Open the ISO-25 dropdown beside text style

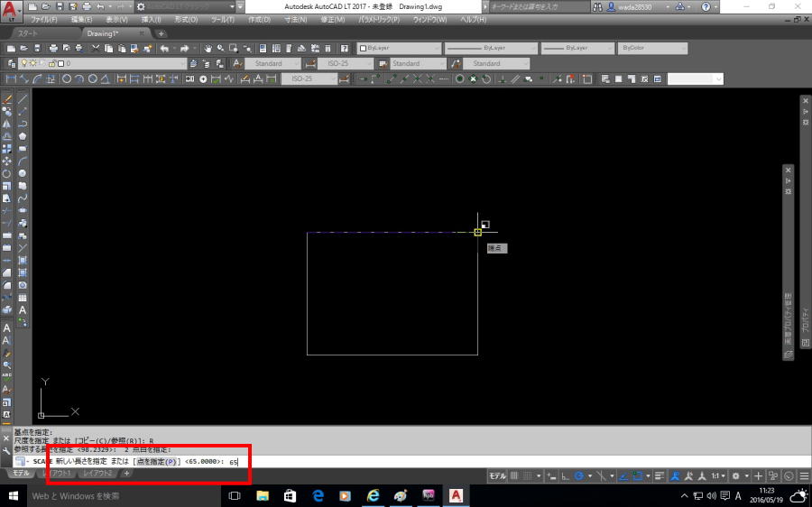pos(345,63)
